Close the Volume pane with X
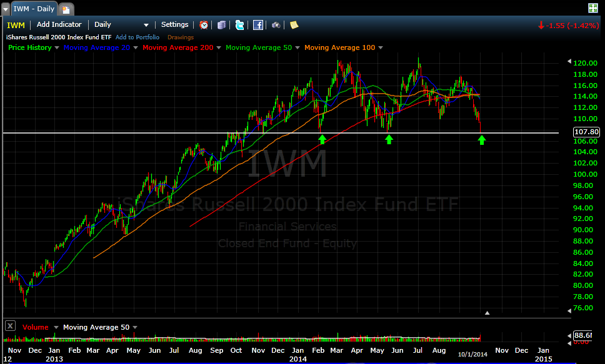605x364 pixels. click(x=11, y=326)
